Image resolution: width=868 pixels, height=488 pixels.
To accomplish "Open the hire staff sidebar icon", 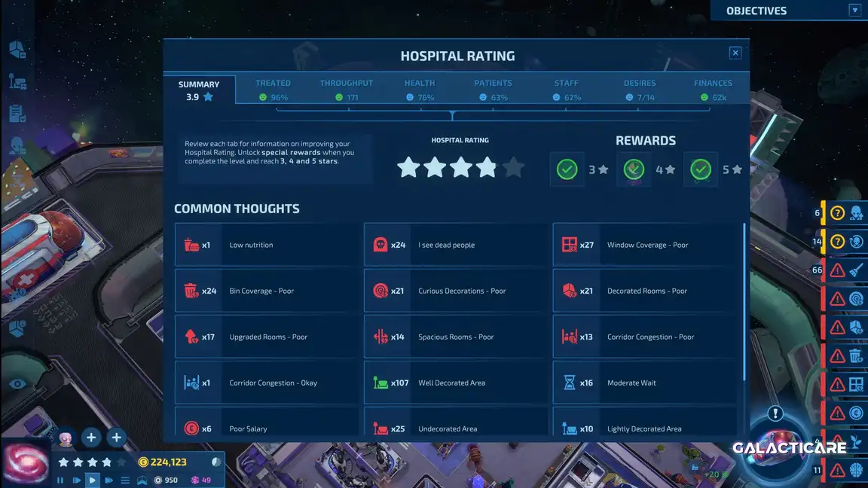I will click(x=17, y=145).
